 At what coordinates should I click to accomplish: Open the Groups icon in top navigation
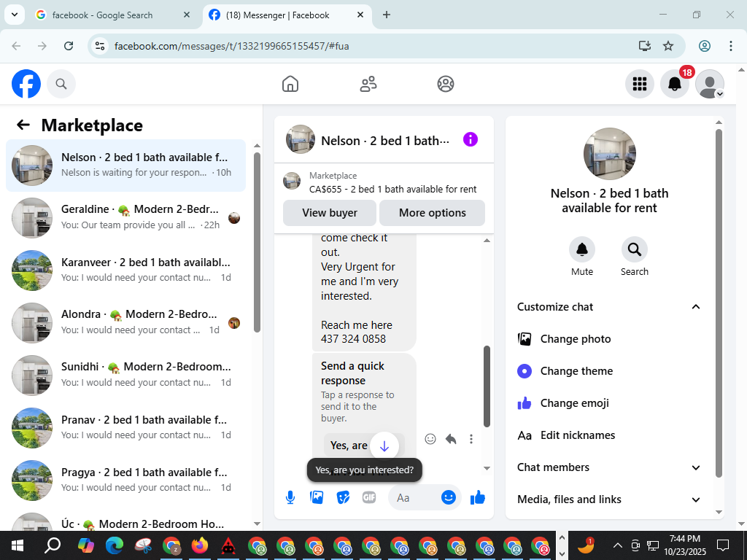click(x=446, y=84)
